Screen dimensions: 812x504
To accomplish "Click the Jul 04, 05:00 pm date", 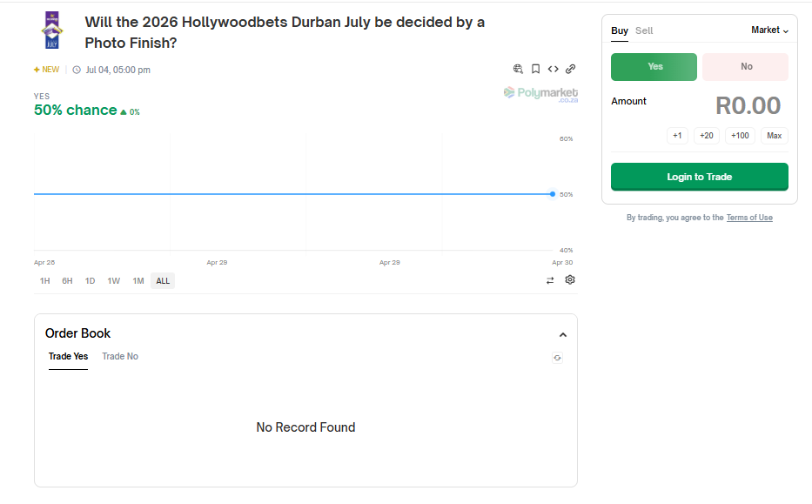I will (x=118, y=70).
